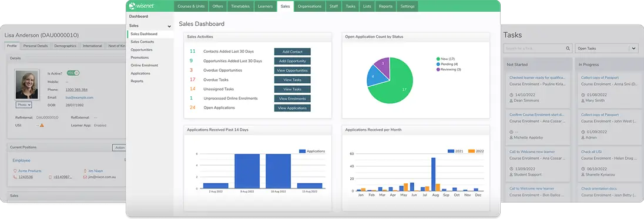The image size is (644, 219).
Task: Click the Add Opportunity button
Action: click(293, 61)
